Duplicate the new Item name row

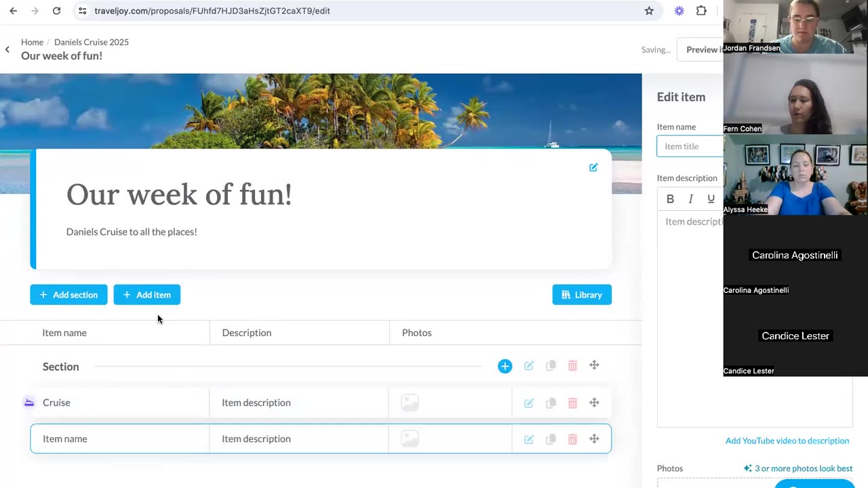pyautogui.click(x=551, y=439)
